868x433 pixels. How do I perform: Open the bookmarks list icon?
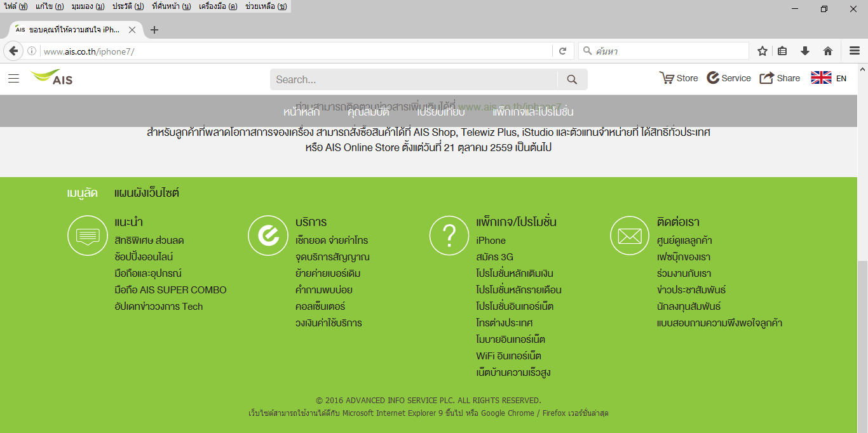[x=782, y=51]
